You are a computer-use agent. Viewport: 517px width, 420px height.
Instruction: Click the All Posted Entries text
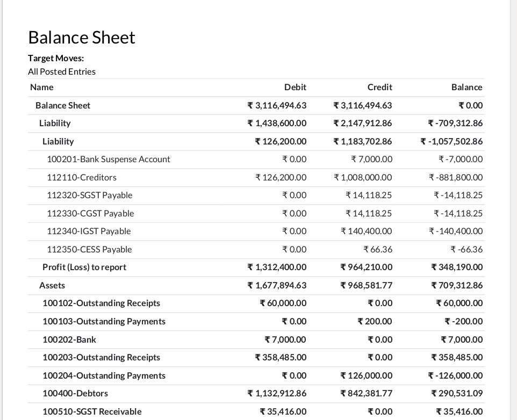[62, 71]
